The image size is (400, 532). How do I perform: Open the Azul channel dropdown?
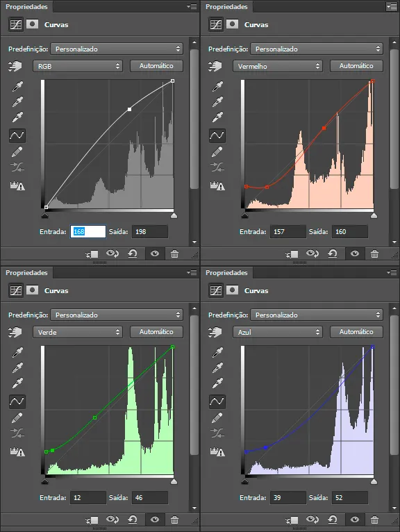coord(278,332)
